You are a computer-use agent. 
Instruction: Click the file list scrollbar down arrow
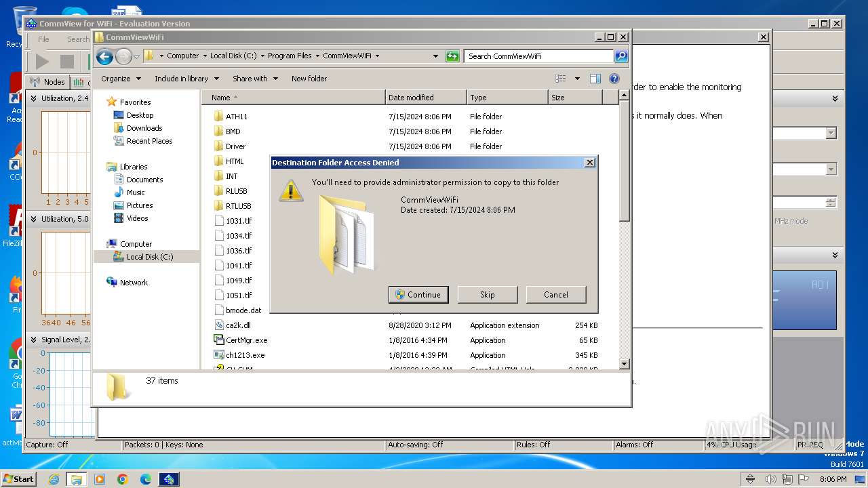[625, 364]
